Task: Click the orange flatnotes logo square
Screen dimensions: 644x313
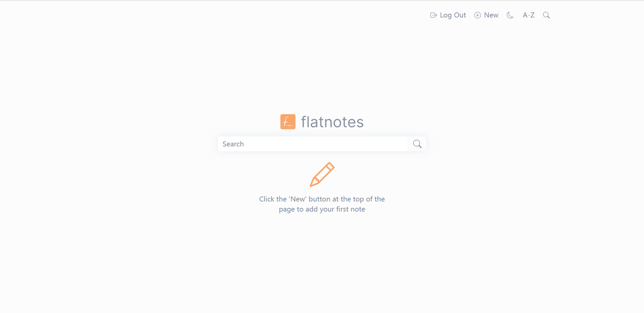Action: tap(288, 122)
